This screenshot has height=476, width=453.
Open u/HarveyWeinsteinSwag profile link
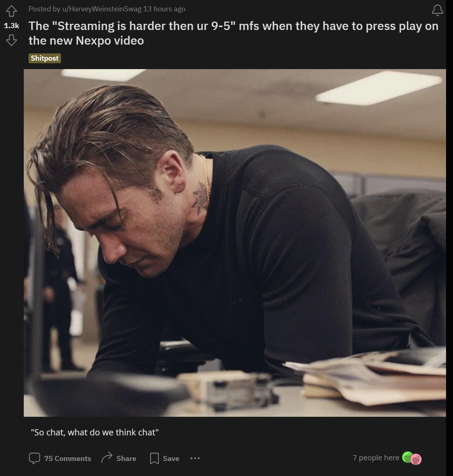(102, 9)
